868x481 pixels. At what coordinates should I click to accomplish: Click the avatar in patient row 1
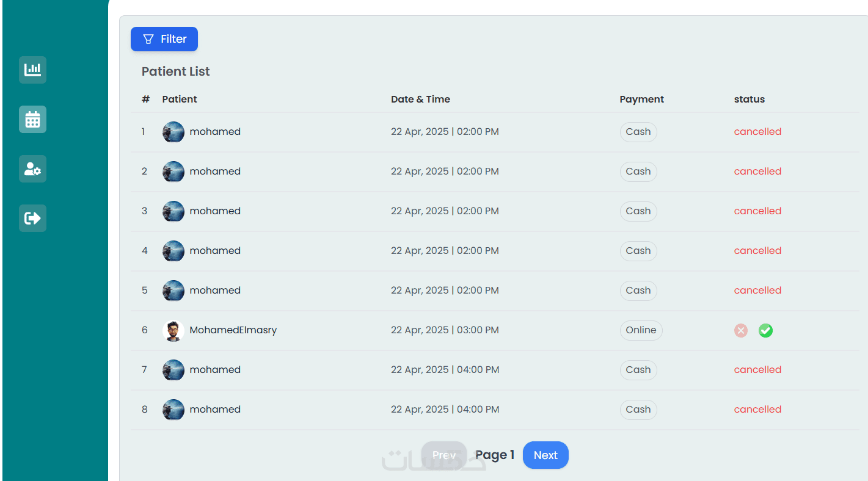click(173, 132)
